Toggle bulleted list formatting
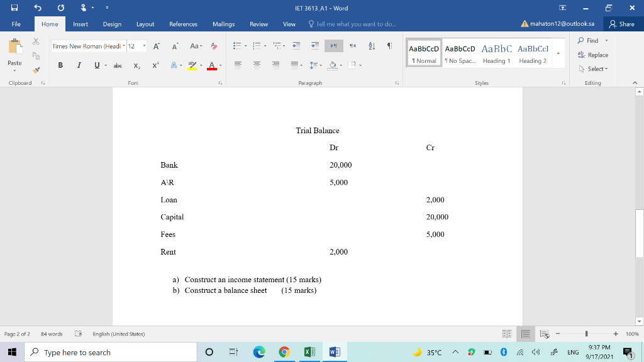 [x=238, y=45]
